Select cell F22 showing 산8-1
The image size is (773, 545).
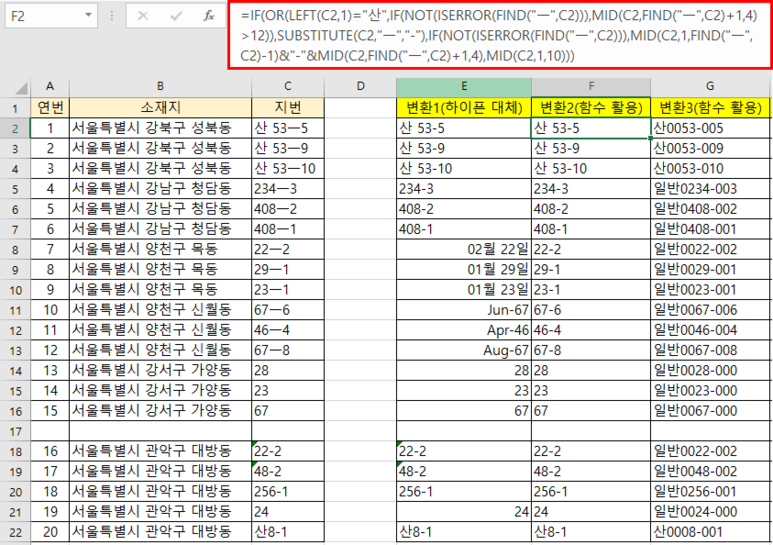(x=591, y=532)
